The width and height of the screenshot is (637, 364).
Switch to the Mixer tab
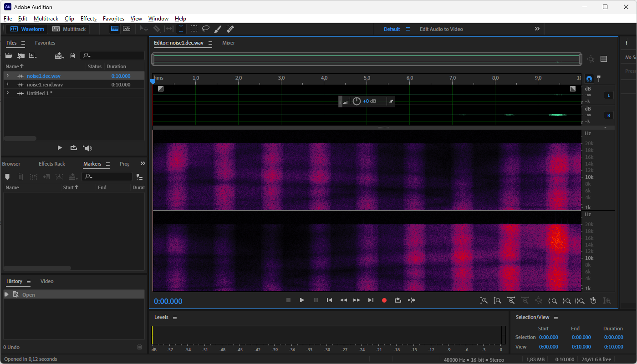coord(229,43)
